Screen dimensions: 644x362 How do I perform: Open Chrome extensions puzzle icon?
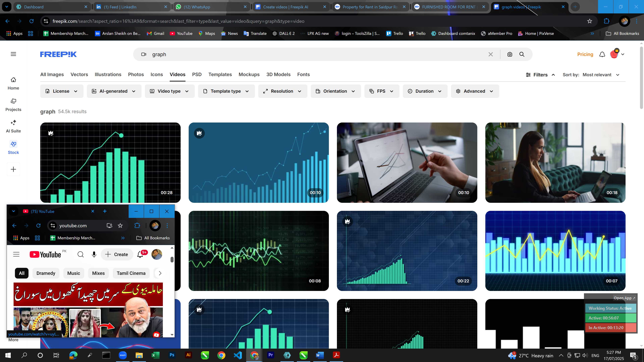point(606,21)
